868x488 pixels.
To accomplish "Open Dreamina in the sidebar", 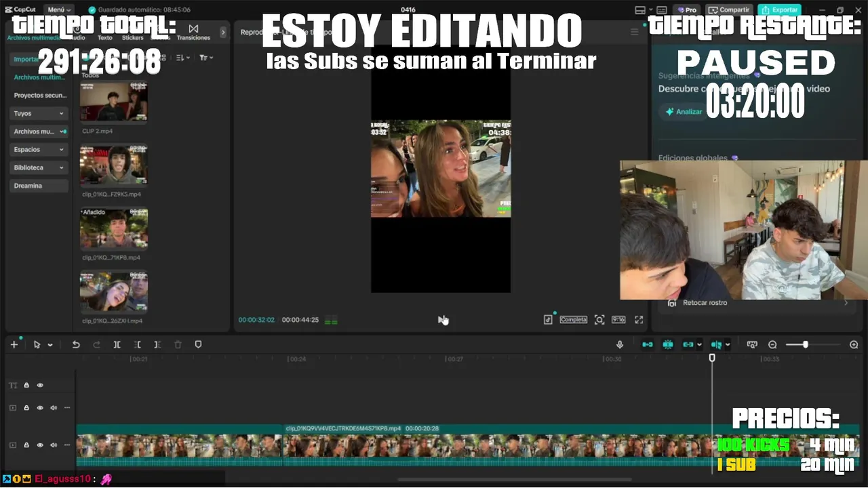I will click(x=39, y=186).
